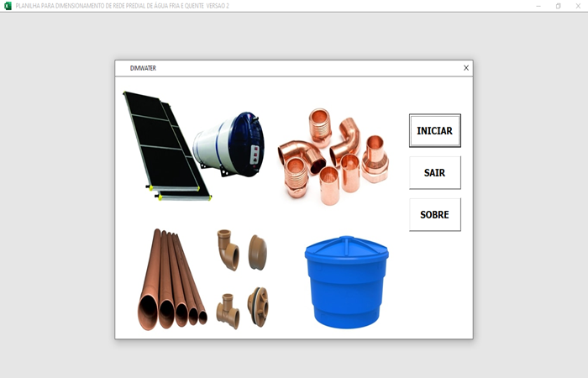Open the SOBRE about screen
Screen dimensions: 588x378
click(x=434, y=215)
